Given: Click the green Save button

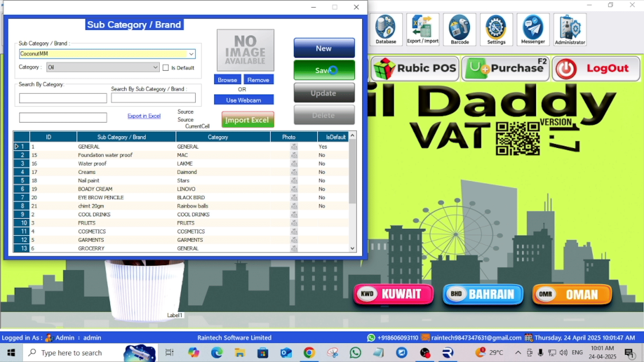Looking at the screenshot, I should 324,70.
